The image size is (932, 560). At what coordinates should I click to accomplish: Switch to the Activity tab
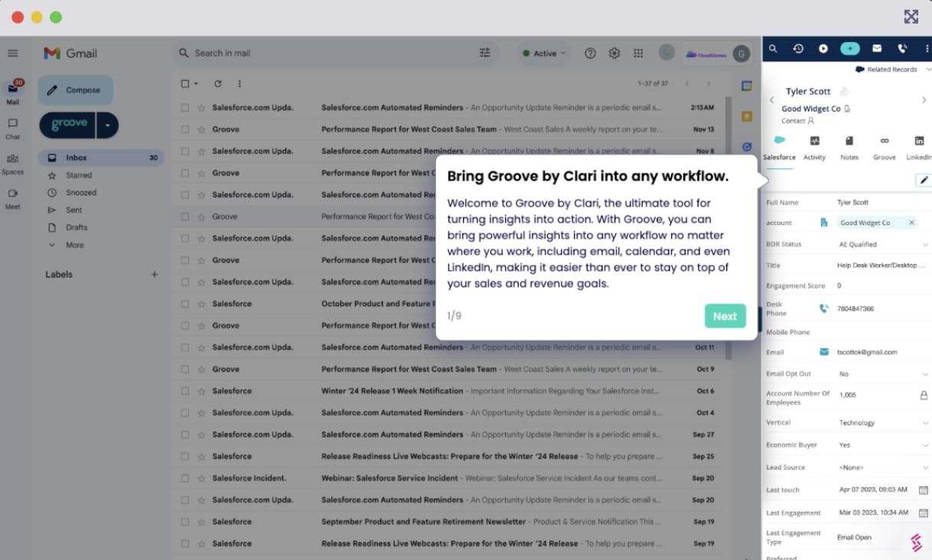click(814, 147)
